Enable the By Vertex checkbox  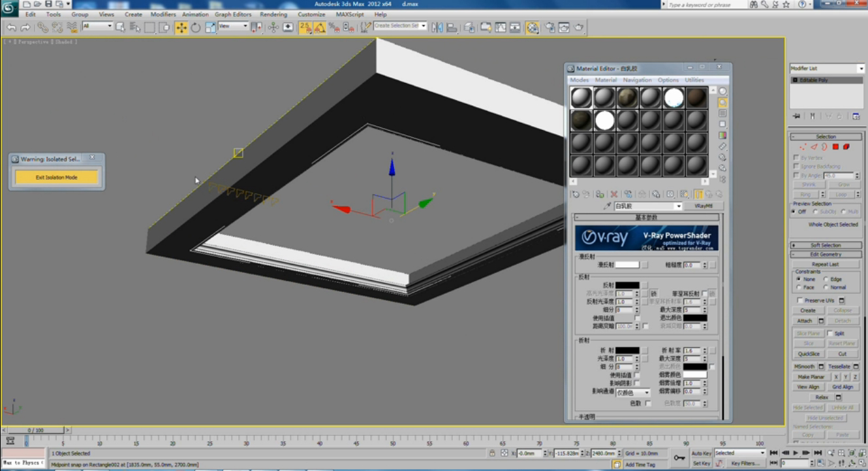tap(796, 157)
